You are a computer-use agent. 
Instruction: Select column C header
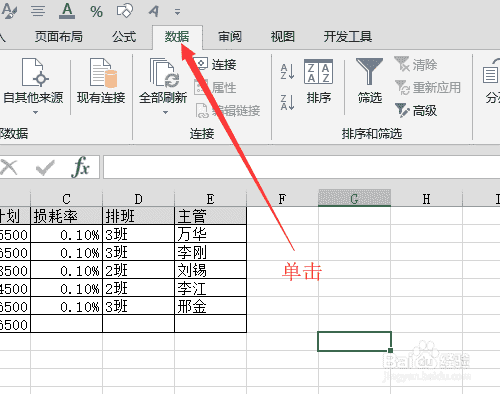[66, 199]
